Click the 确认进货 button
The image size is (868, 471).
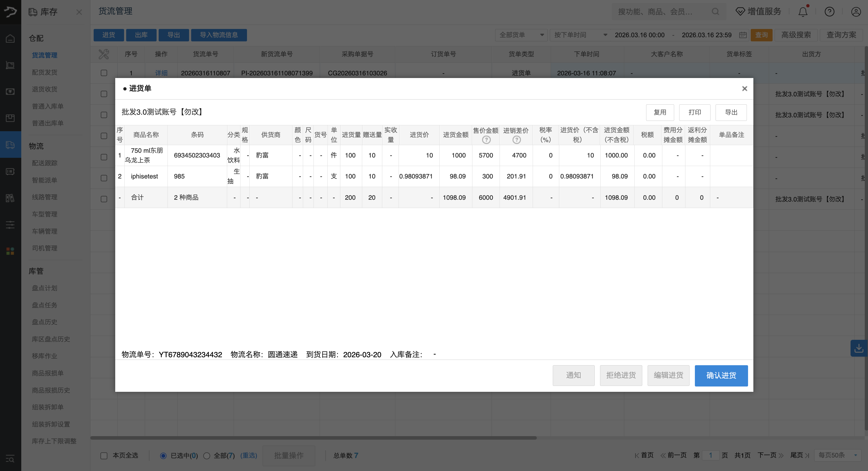pyautogui.click(x=721, y=375)
